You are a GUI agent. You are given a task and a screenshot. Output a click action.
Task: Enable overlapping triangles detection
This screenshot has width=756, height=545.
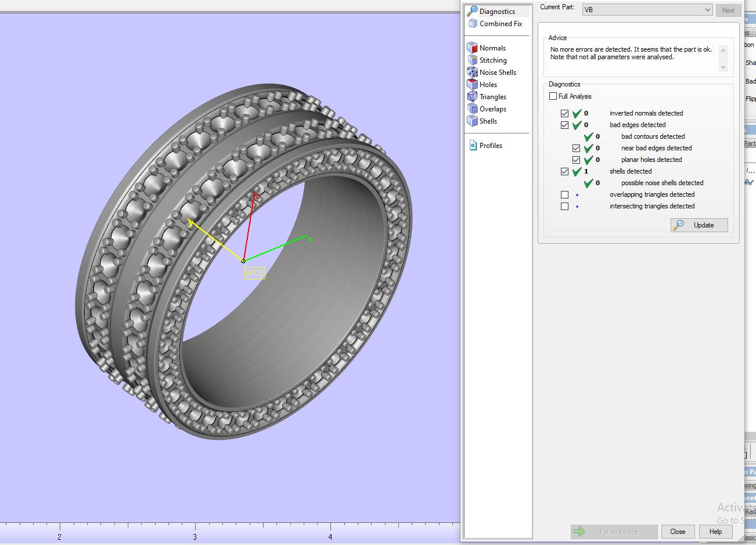tap(564, 194)
